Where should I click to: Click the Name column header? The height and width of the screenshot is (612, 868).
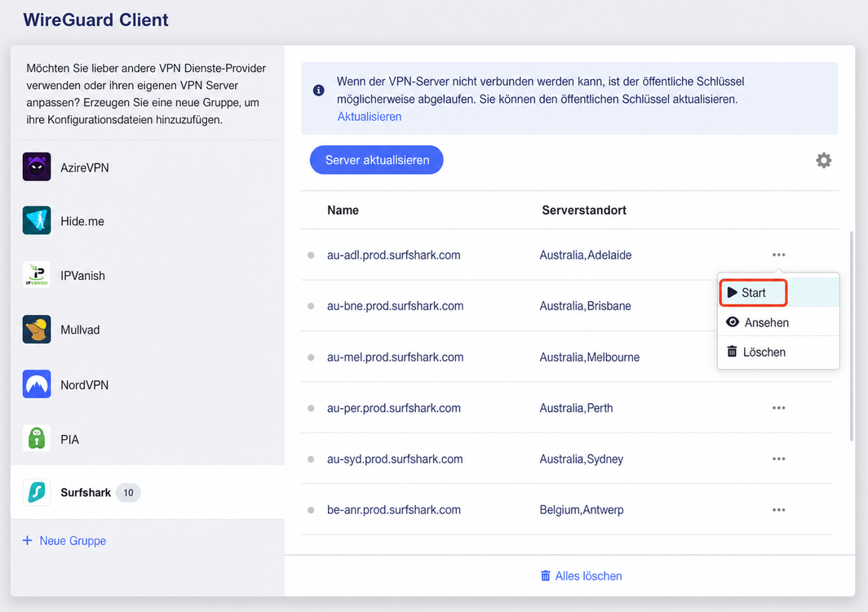[343, 210]
